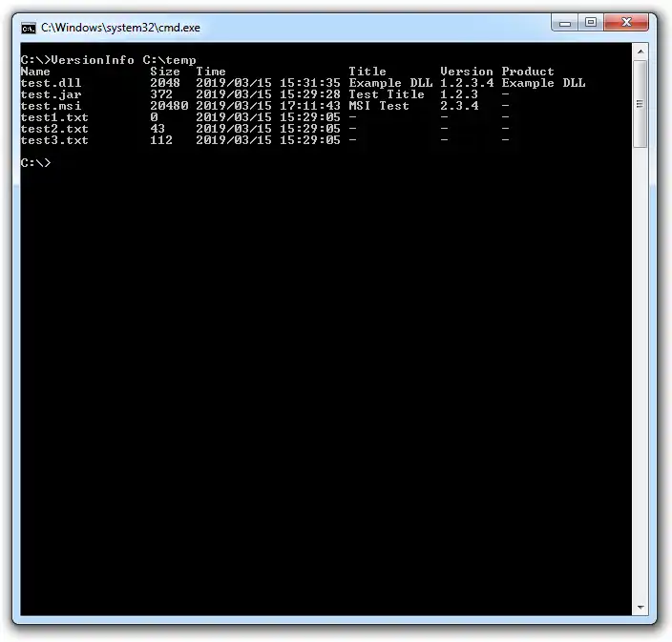Click the size value 112
The image size is (672, 642).
(161, 140)
